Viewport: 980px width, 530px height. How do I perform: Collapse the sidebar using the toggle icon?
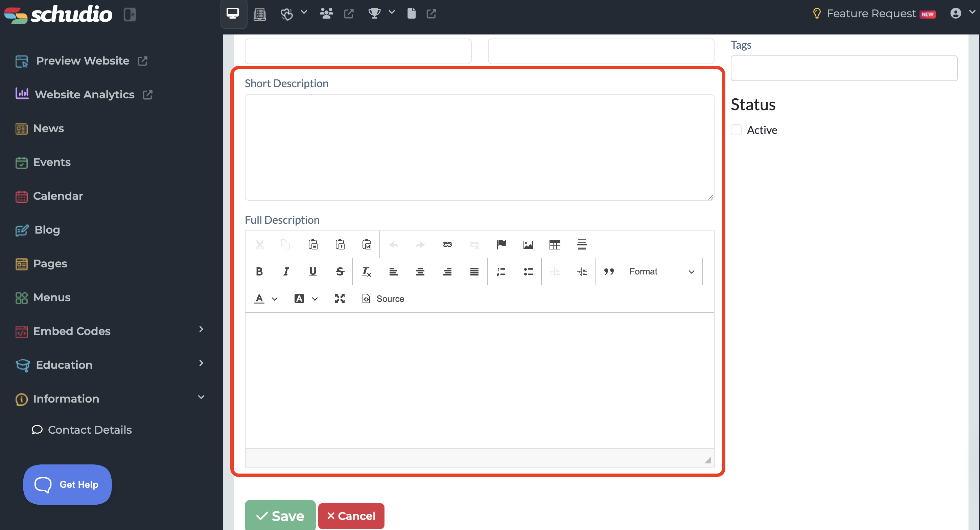pos(130,15)
